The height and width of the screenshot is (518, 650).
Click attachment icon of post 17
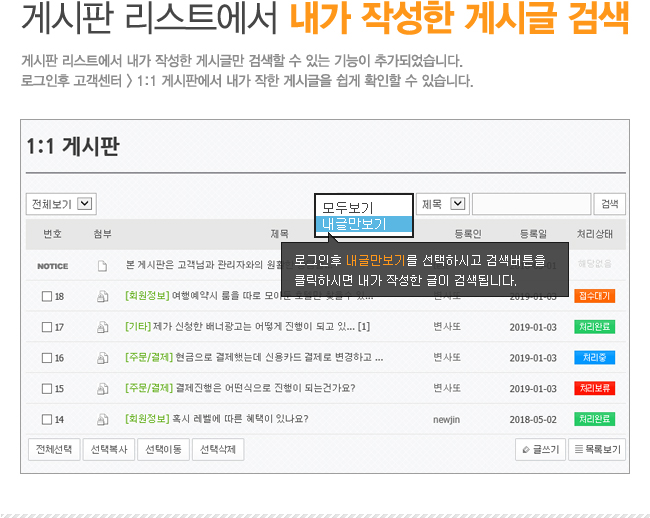click(102, 327)
